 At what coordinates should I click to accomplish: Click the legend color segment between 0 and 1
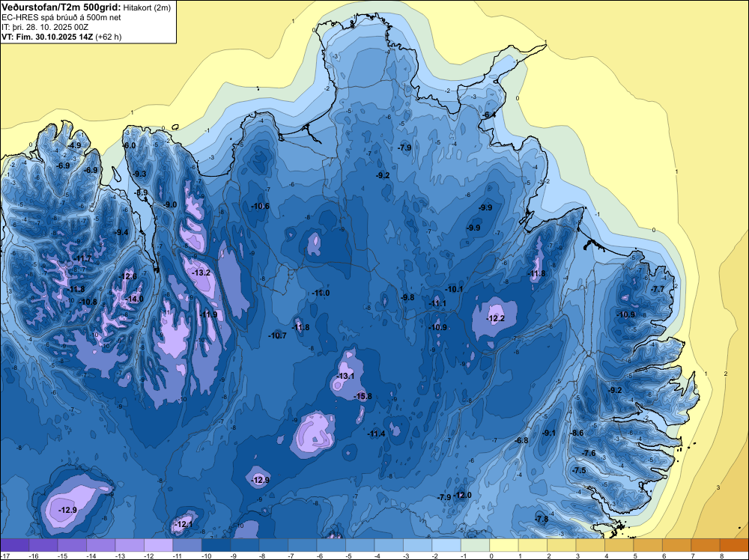pyautogui.click(x=504, y=545)
